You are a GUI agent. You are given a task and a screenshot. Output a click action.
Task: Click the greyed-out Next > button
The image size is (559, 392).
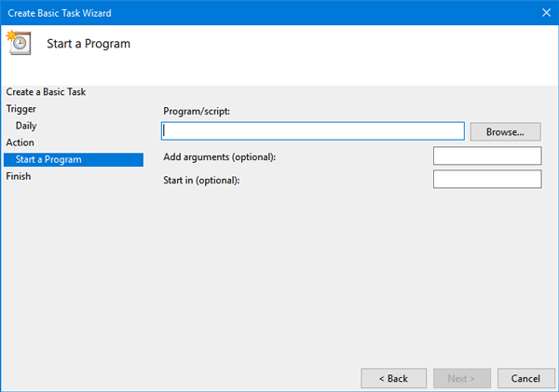462,378
